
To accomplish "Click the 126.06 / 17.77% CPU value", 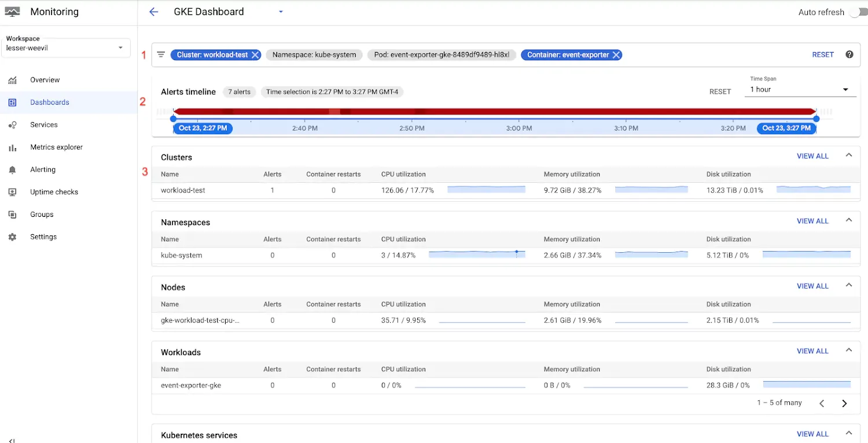I will point(407,190).
